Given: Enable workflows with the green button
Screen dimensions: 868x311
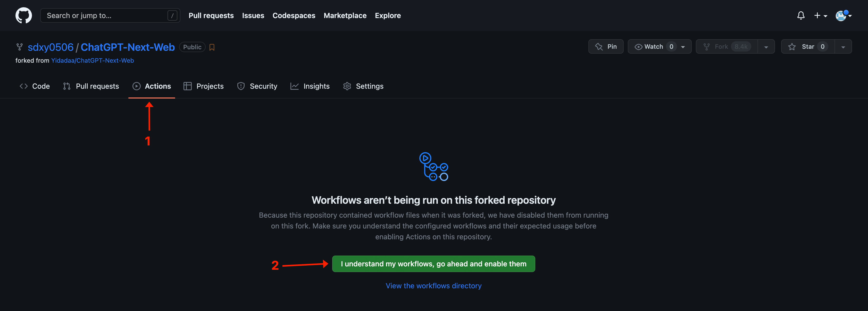Looking at the screenshot, I should 434,264.
